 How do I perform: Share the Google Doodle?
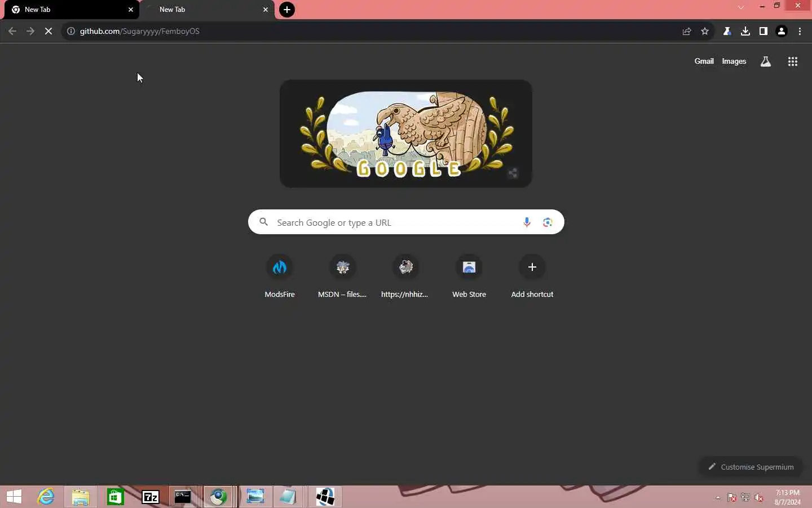point(513,173)
